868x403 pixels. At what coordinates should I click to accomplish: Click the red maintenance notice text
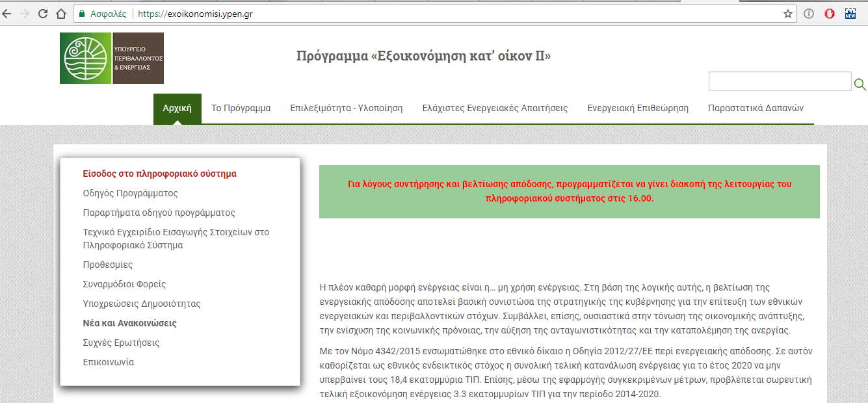coord(570,191)
